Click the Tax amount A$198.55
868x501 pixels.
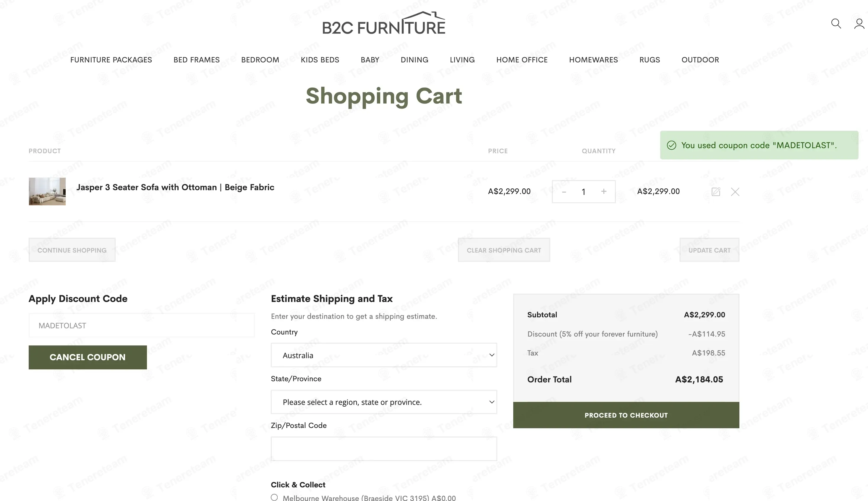coord(708,353)
